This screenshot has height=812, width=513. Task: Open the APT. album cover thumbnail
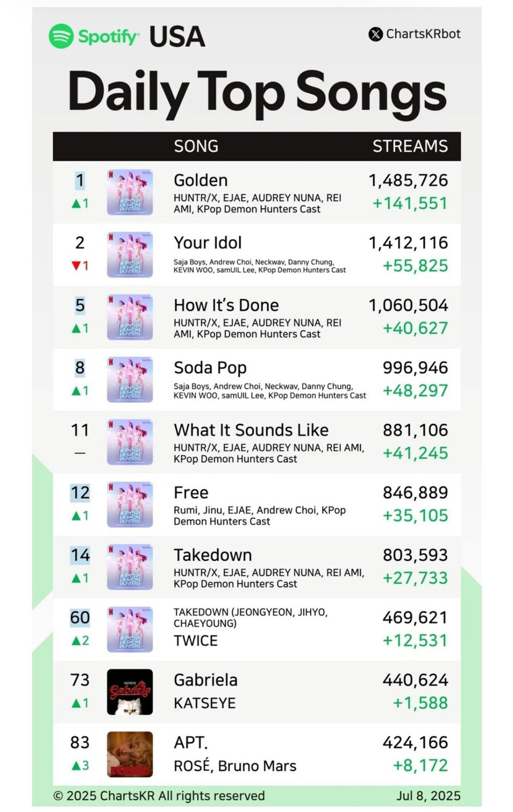tap(130, 754)
